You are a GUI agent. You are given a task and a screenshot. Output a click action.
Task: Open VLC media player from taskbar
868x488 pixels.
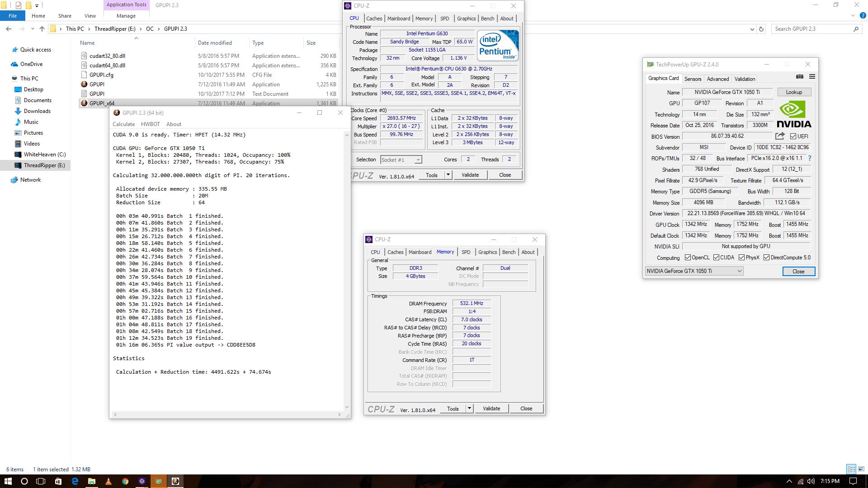click(x=108, y=481)
